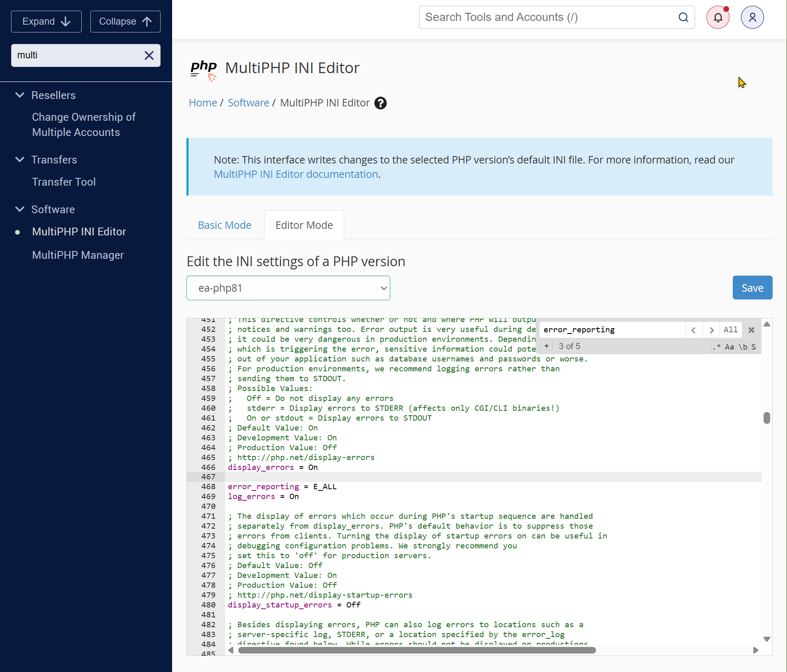
Task: Go to Home breadcrumb
Action: (x=203, y=103)
